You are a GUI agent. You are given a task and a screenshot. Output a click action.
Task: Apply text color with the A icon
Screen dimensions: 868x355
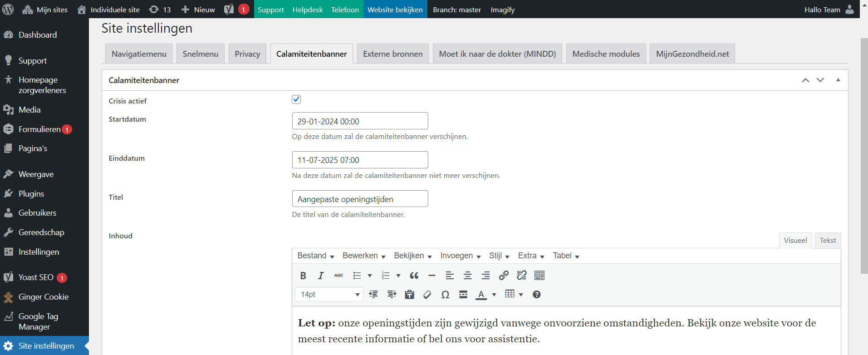tap(481, 295)
